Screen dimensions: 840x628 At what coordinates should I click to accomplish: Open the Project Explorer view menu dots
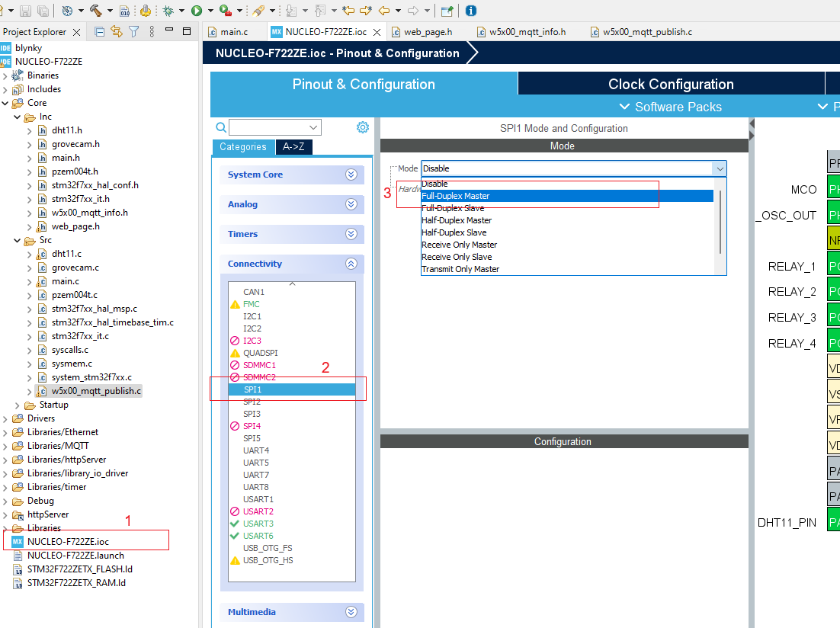point(152,31)
